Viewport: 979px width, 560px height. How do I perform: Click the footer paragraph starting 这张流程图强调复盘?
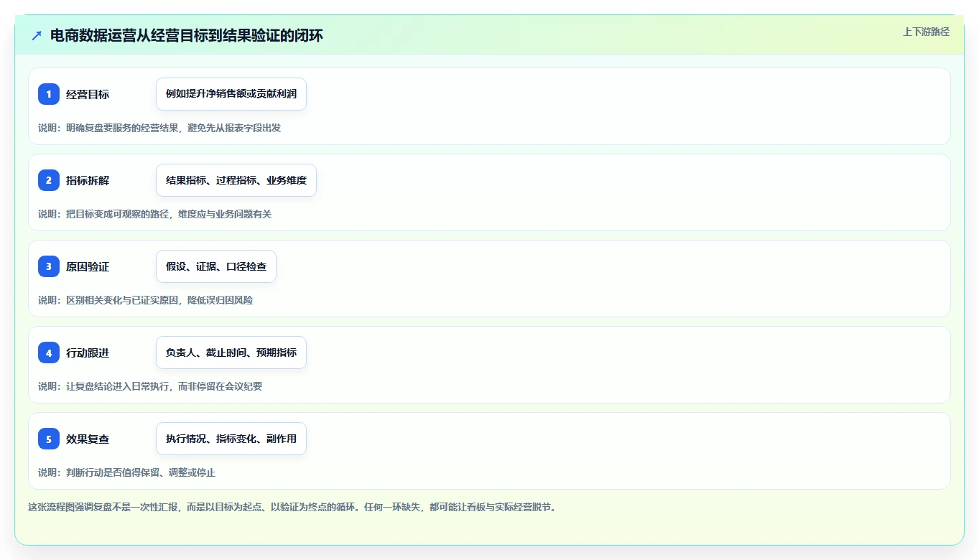coord(292,507)
